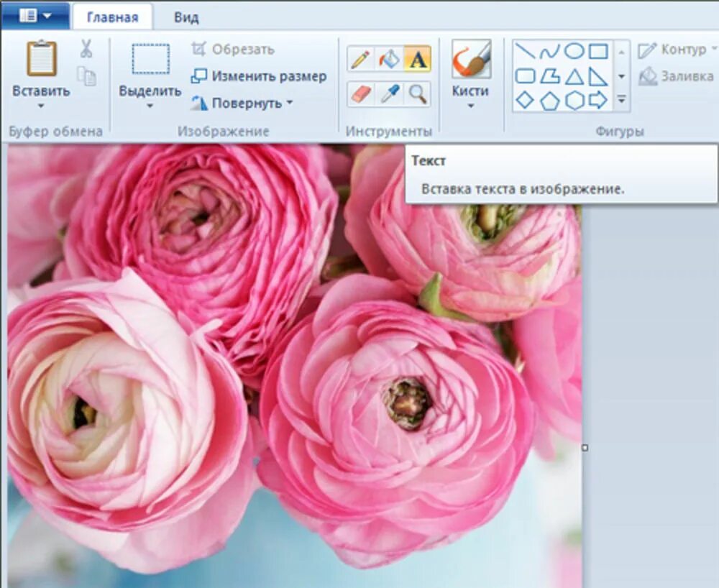Choose the Rectangle shape

598,51
